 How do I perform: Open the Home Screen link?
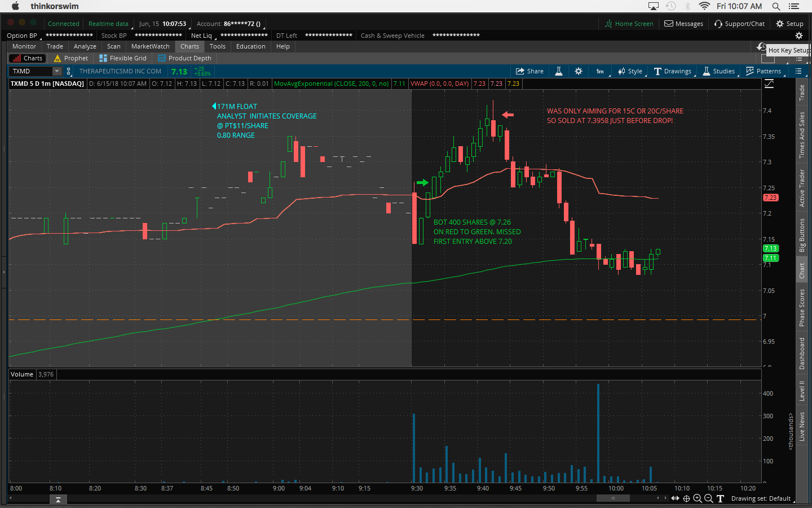click(x=629, y=24)
